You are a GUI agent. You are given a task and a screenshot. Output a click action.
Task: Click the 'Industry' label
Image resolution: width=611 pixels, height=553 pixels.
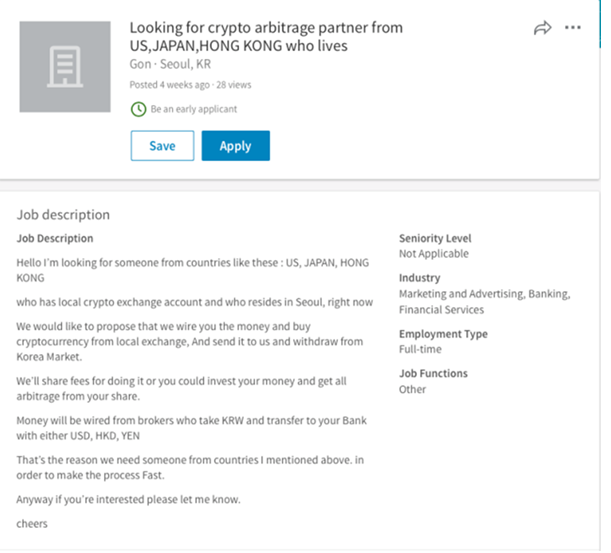[x=419, y=277]
